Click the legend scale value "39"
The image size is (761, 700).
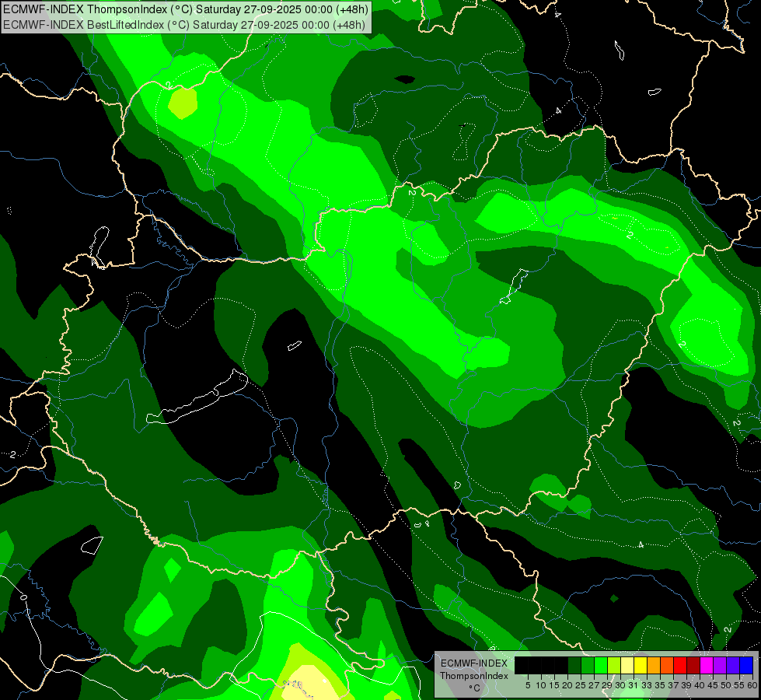click(x=686, y=685)
